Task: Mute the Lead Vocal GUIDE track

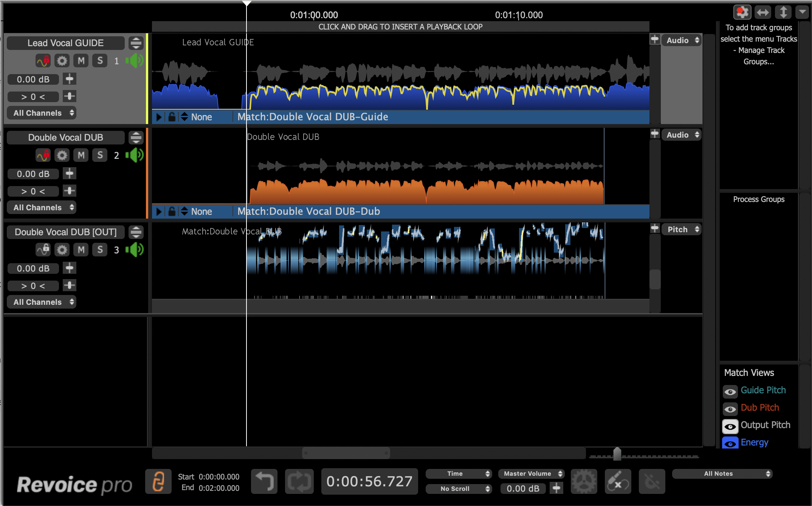Action: point(81,61)
